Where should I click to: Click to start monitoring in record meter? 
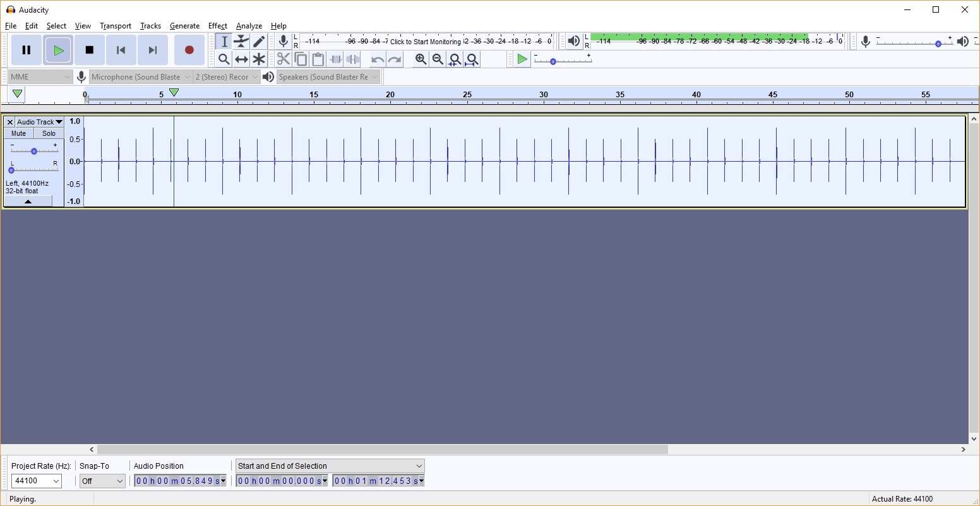[x=426, y=42]
